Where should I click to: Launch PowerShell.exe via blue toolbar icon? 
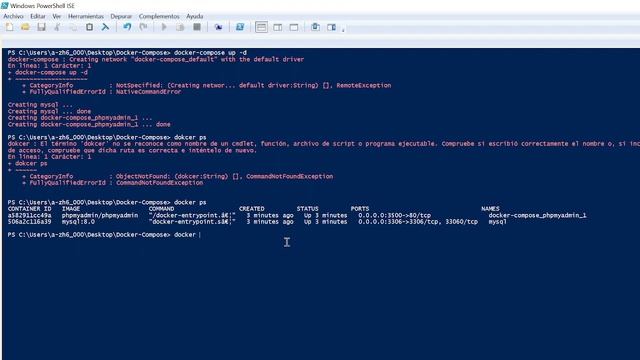point(240,27)
